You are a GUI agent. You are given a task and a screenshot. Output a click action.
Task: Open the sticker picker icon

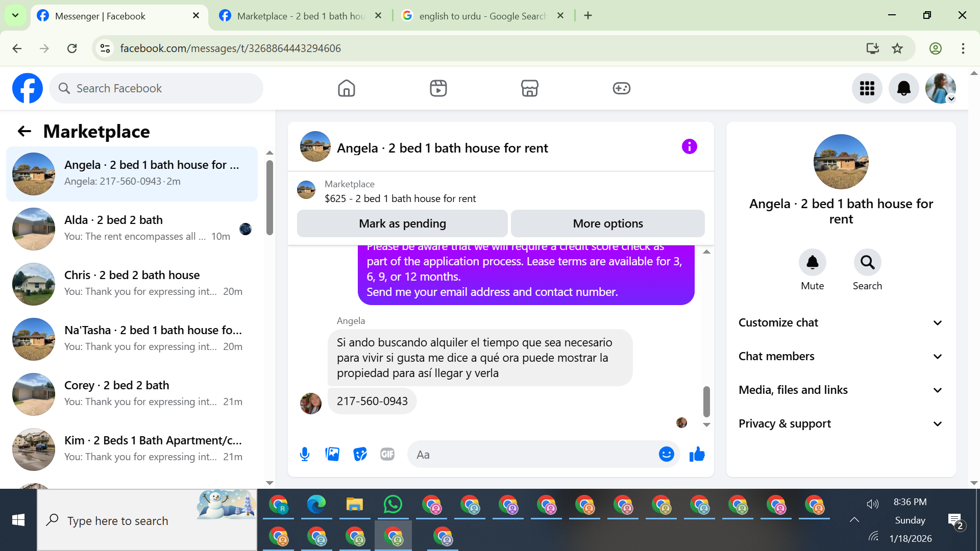point(360,454)
